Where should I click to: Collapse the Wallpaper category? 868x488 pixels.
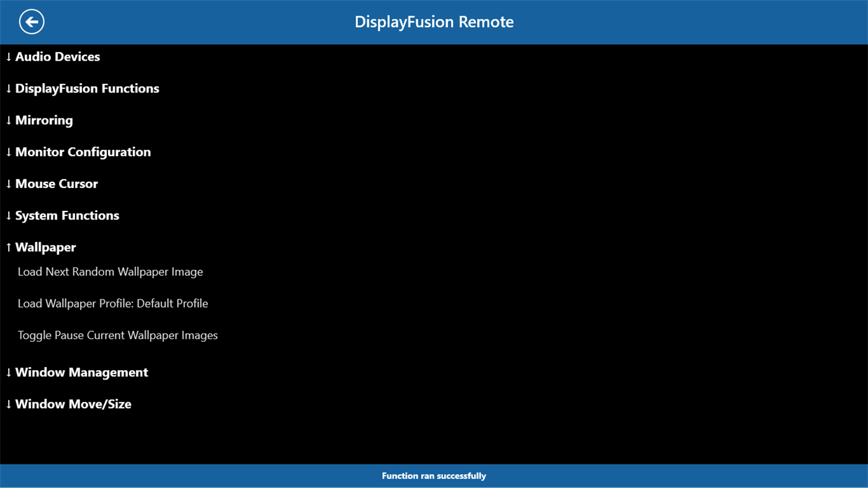(x=45, y=247)
